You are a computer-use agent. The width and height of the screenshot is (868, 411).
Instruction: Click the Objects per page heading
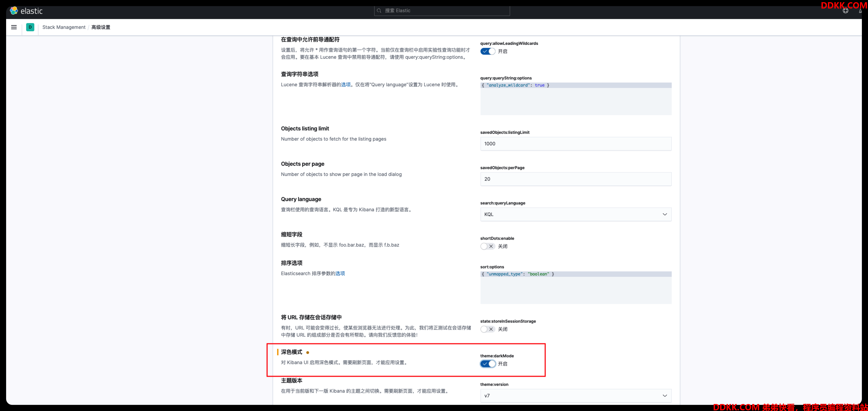pyautogui.click(x=303, y=164)
